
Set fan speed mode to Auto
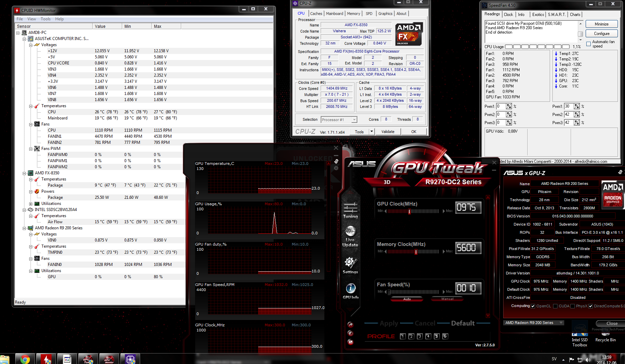coord(407,299)
